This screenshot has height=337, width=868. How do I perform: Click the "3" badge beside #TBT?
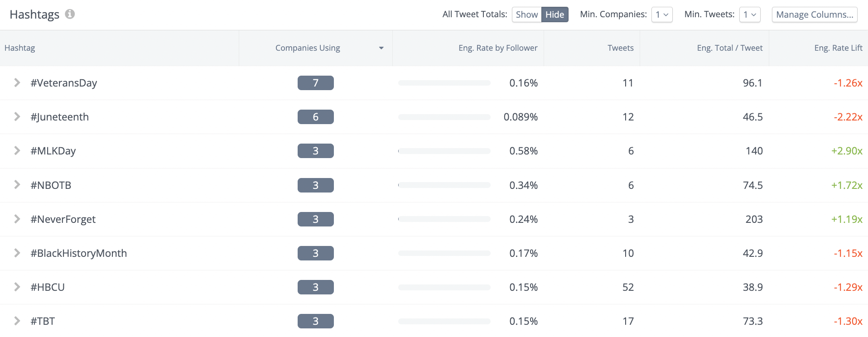315,321
